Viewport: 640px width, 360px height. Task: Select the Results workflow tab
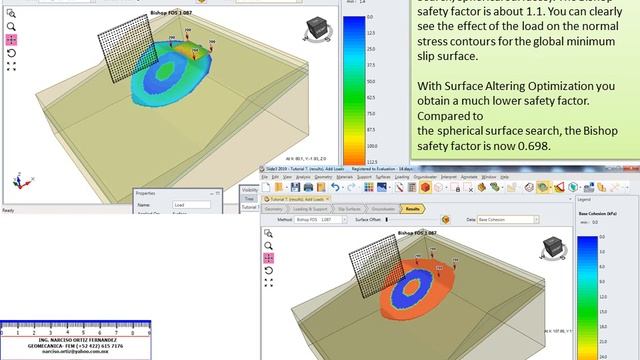412,209
